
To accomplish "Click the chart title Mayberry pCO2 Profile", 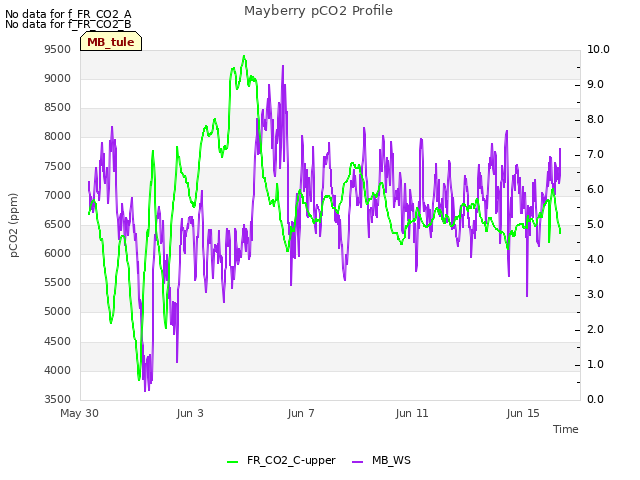I will (x=318, y=11).
